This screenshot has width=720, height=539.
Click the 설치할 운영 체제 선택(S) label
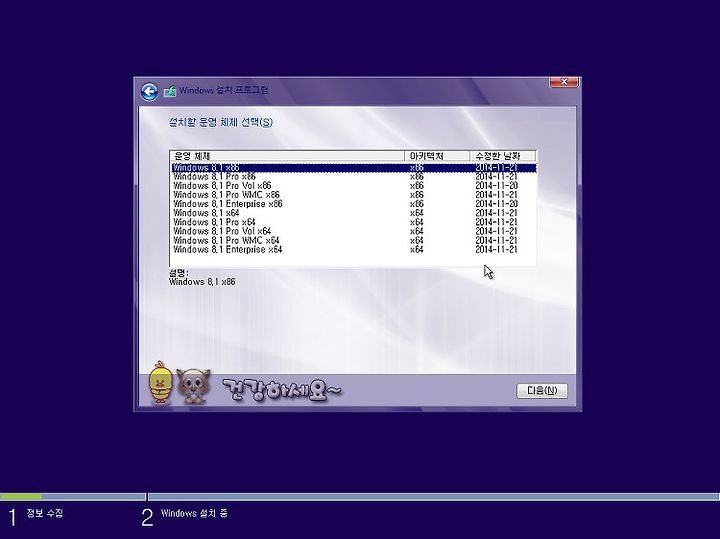click(221, 123)
